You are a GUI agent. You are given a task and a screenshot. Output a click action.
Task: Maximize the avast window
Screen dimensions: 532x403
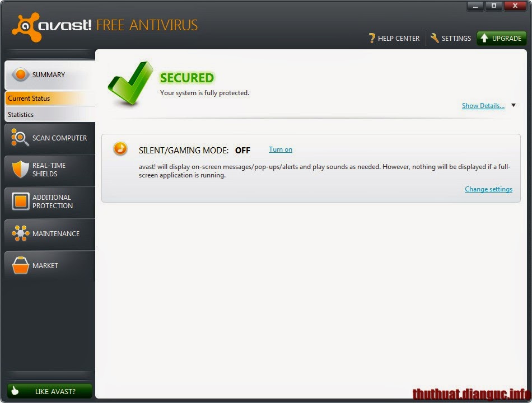pyautogui.click(x=494, y=6)
